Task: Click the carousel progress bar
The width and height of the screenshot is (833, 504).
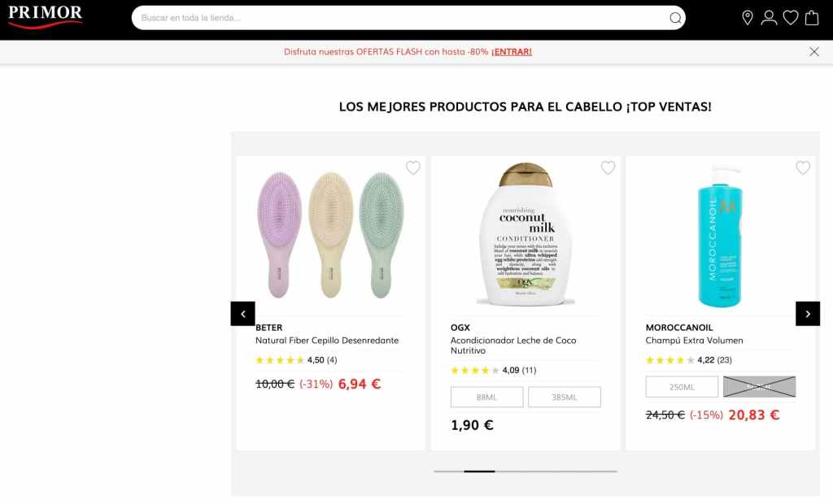Action: (x=526, y=471)
